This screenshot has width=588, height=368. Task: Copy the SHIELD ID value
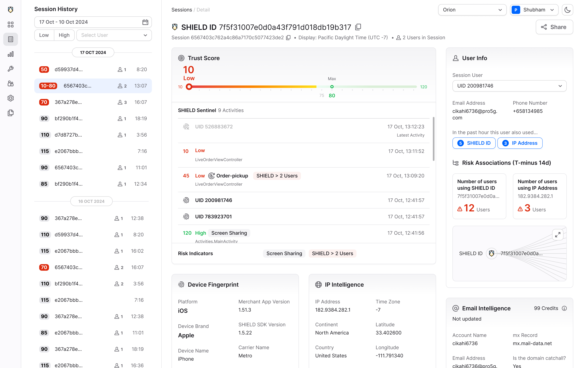point(358,27)
